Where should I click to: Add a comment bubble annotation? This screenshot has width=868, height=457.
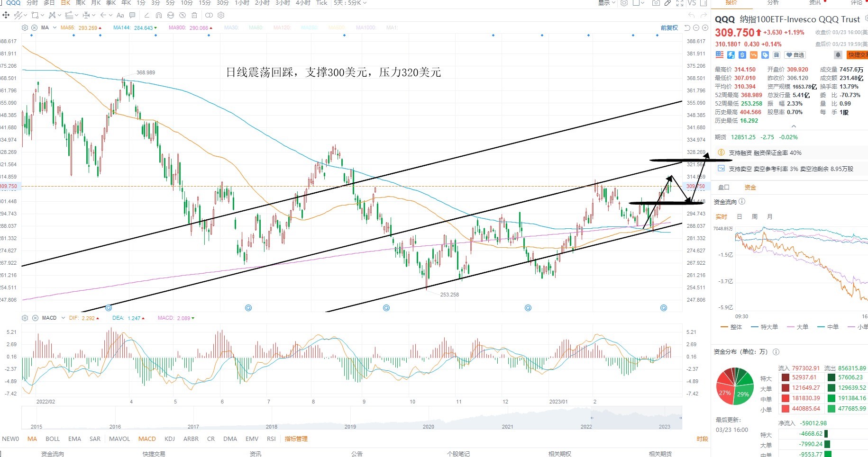[132, 15]
